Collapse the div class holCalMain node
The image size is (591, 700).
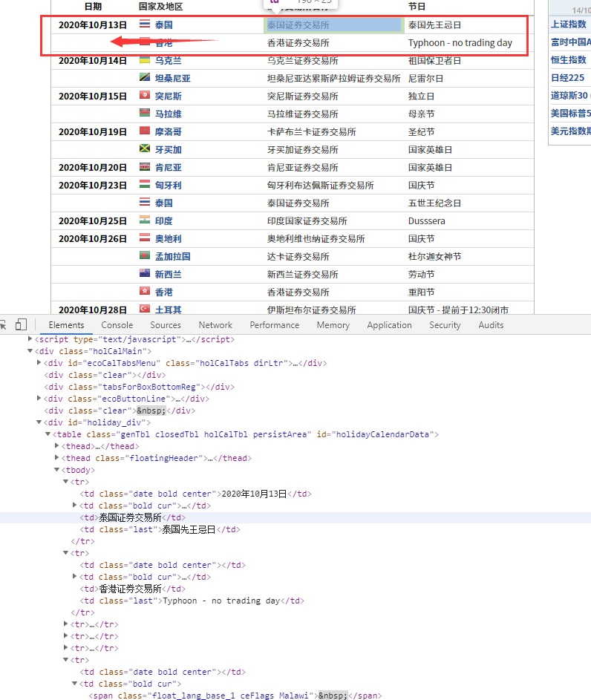(30, 351)
